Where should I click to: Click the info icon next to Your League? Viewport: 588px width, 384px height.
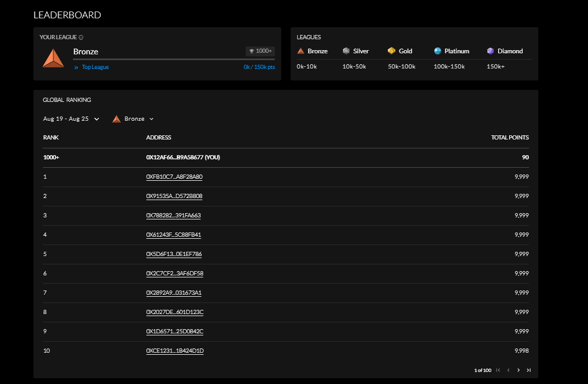point(81,37)
